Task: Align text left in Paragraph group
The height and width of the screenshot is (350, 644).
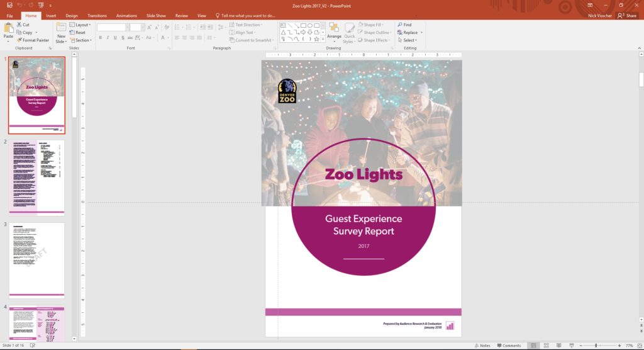Action: [177, 38]
